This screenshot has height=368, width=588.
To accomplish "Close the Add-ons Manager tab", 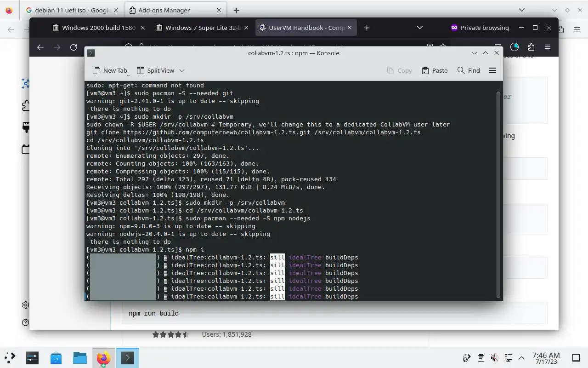I will [x=219, y=10].
